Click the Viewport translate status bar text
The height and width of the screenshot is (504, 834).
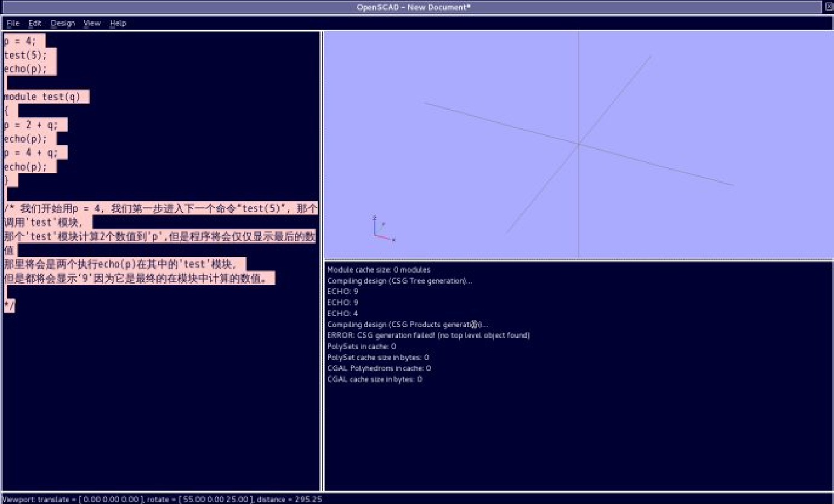point(161,499)
